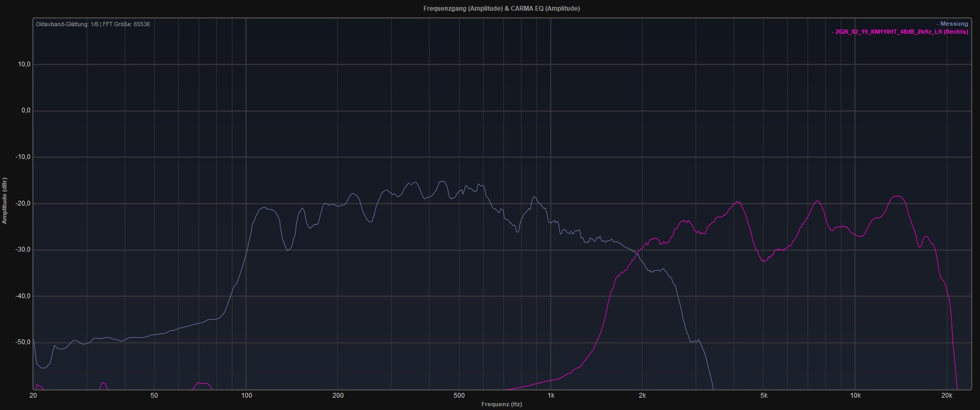Click the 'Oktavband-Glättung: 1/6 | FFT Größe: 65536' info text
Image resolution: width=980 pixels, height=410 pixels.
coord(93,24)
